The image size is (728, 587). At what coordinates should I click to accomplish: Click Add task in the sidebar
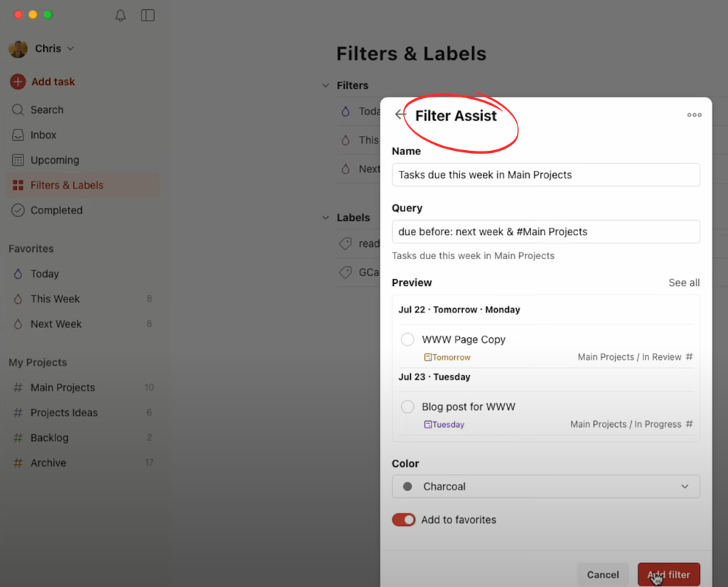53,82
